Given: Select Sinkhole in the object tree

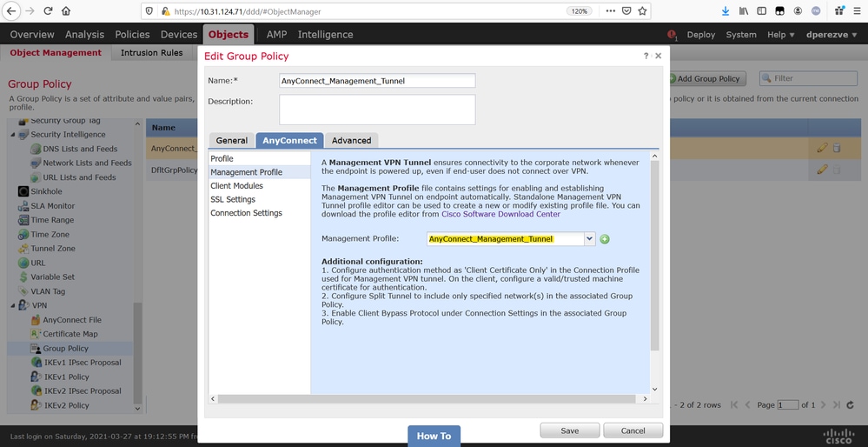Looking at the screenshot, I should click(x=48, y=191).
